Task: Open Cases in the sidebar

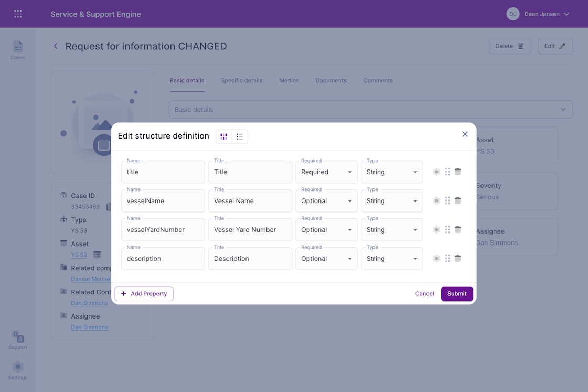Action: 18,50
